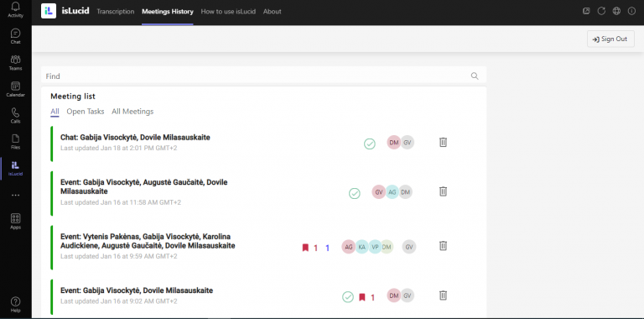The image size is (644, 319).
Task: Open the How to use isLucid tab
Action: tap(228, 12)
